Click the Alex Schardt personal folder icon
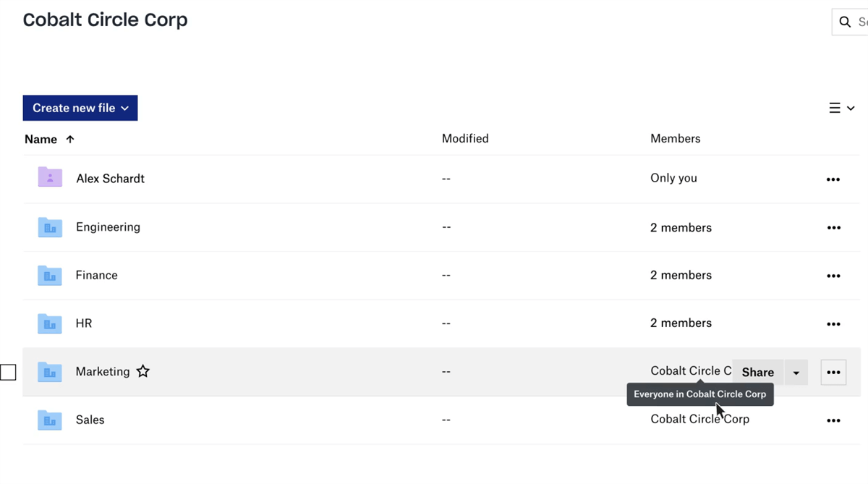Screen dimensions: 868x484 (50, 178)
